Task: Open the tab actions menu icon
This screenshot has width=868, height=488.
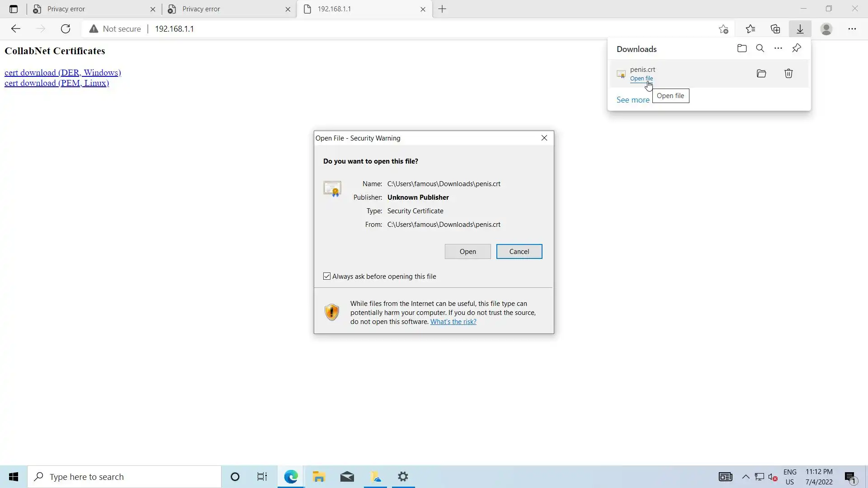Action: pos(14,9)
